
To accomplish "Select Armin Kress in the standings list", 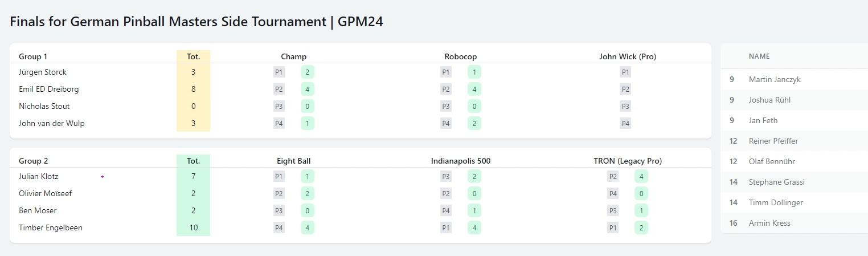I will pyautogui.click(x=769, y=223).
